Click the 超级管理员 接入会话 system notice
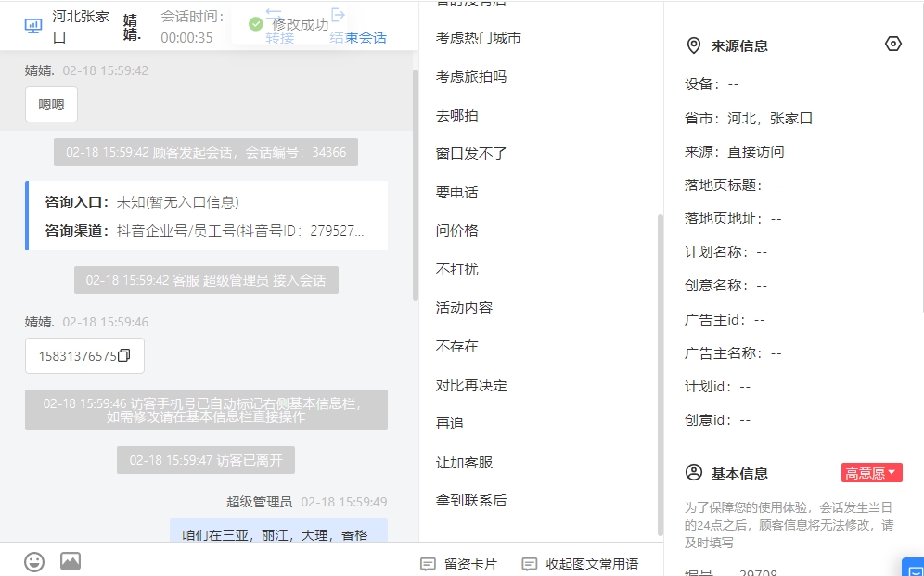Image resolution: width=924 pixels, height=576 pixels. [206, 280]
